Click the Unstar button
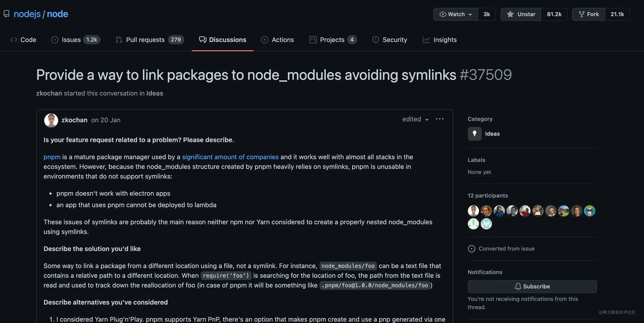This screenshot has width=644, height=323. (521, 14)
